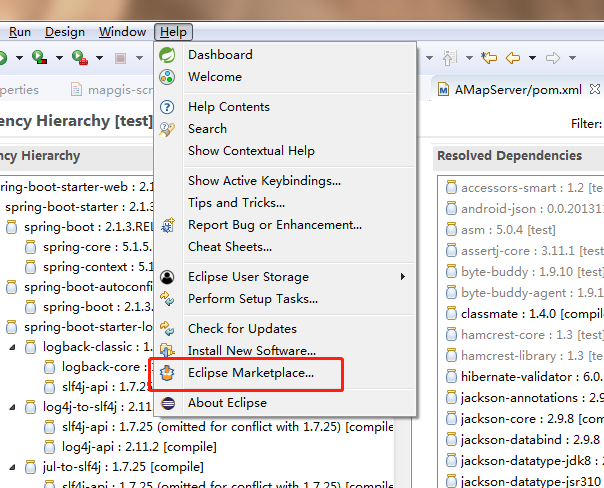The width and height of the screenshot is (604, 488).
Task: Click the Install New Software icon
Action: 167,350
